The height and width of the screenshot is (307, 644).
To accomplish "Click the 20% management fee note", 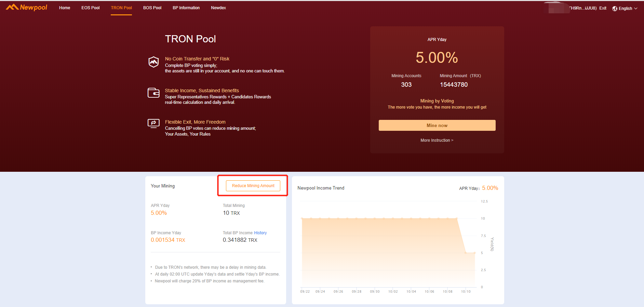I will (x=210, y=281).
